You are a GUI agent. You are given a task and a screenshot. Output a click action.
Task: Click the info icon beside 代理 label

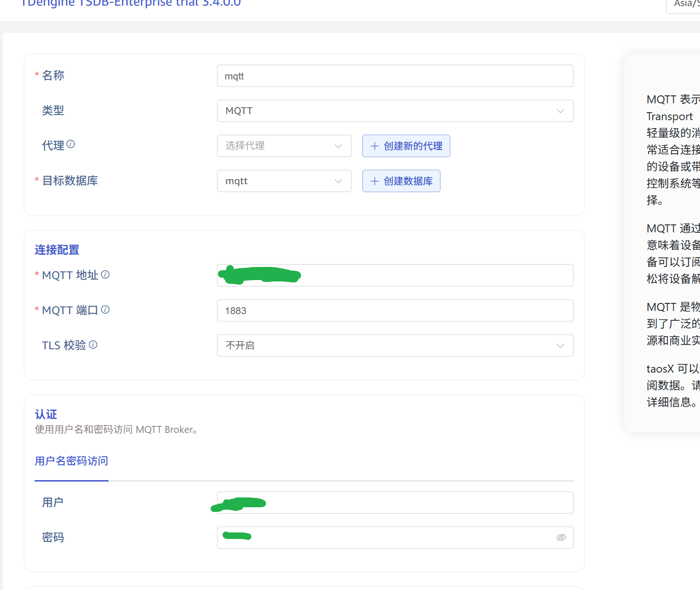click(71, 144)
